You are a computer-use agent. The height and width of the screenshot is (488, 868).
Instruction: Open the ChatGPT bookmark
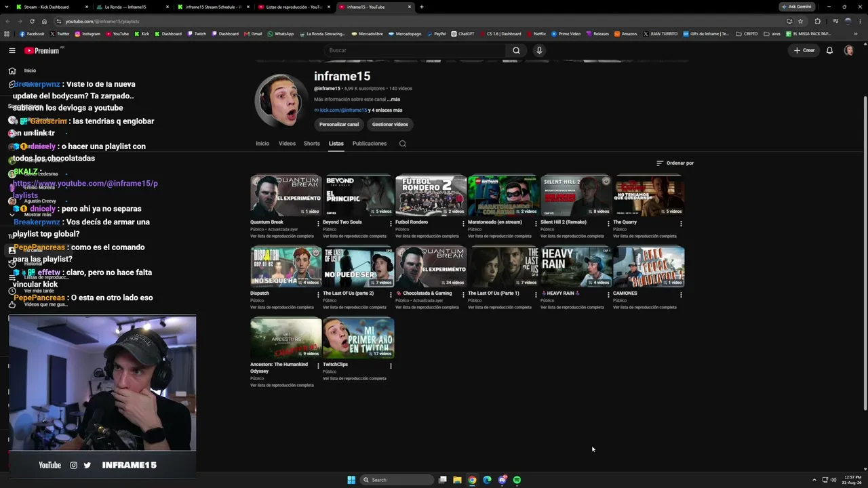[463, 34]
